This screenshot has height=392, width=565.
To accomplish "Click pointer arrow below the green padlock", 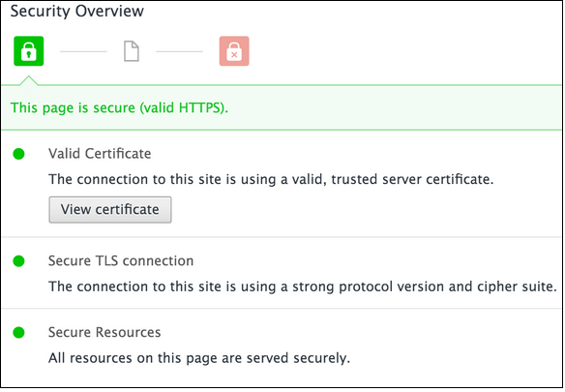I will click(x=28, y=80).
